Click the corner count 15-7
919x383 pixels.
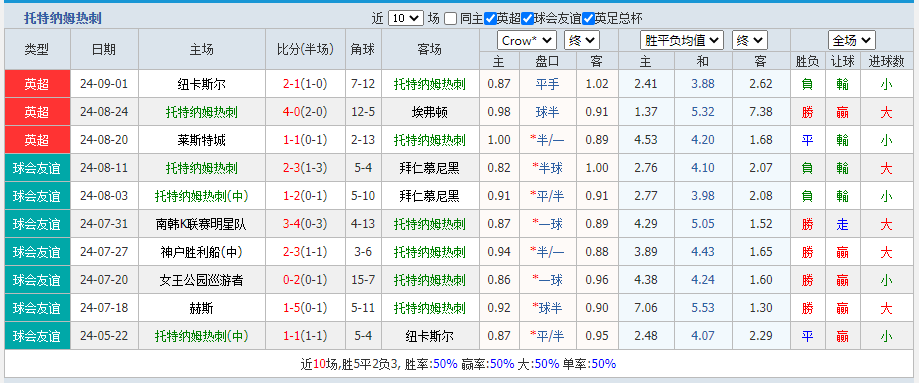click(363, 280)
